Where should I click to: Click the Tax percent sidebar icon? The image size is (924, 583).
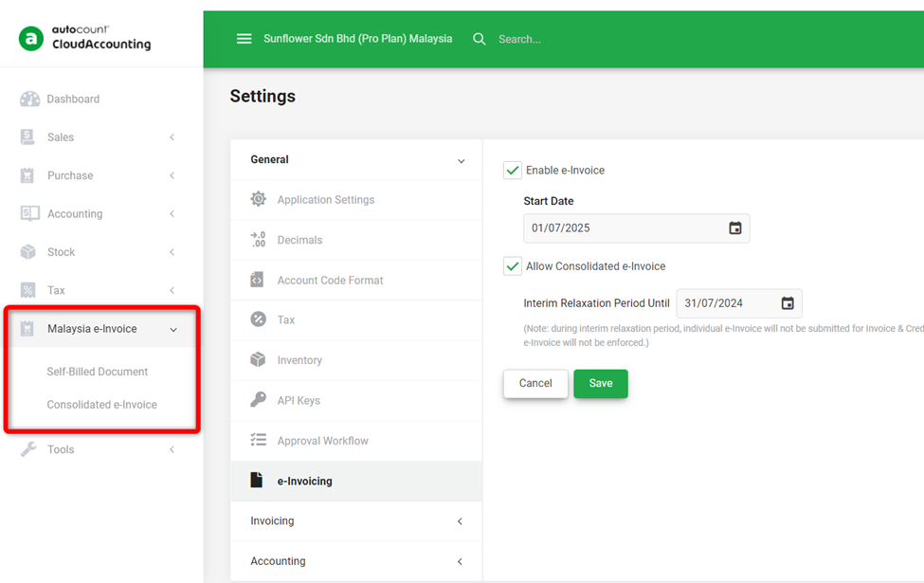[27, 290]
